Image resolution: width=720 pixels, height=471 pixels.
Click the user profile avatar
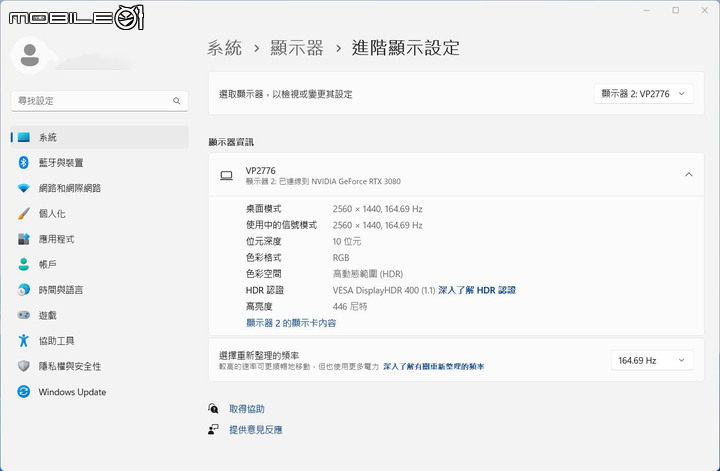coord(30,56)
